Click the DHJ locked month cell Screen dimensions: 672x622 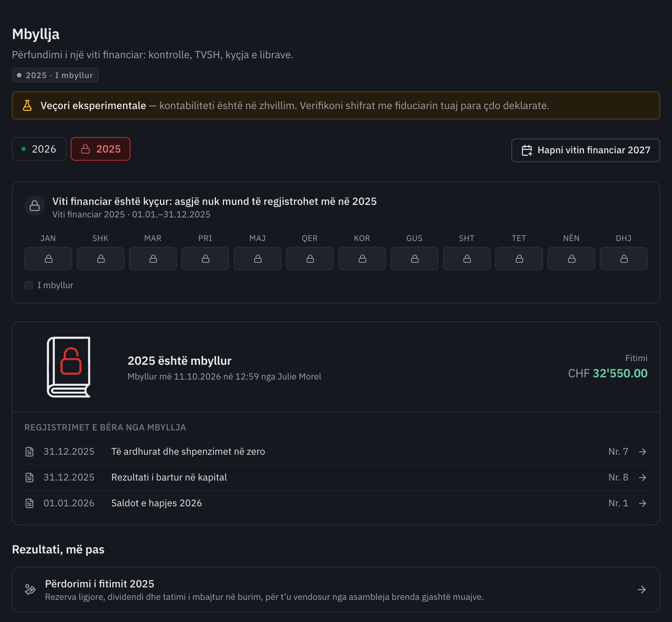click(624, 259)
